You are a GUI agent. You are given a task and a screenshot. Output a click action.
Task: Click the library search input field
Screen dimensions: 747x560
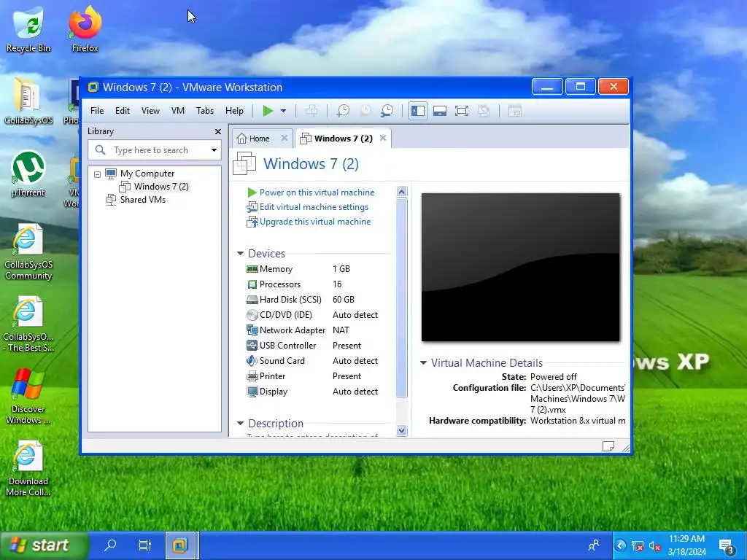click(155, 150)
